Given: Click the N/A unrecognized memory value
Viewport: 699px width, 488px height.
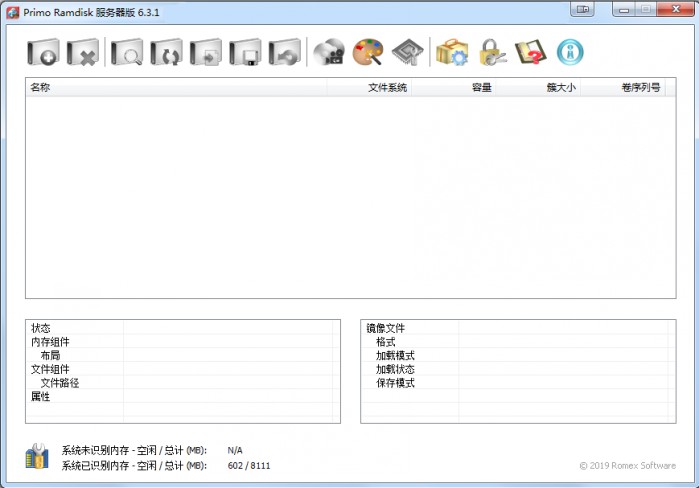Looking at the screenshot, I should coord(235,450).
